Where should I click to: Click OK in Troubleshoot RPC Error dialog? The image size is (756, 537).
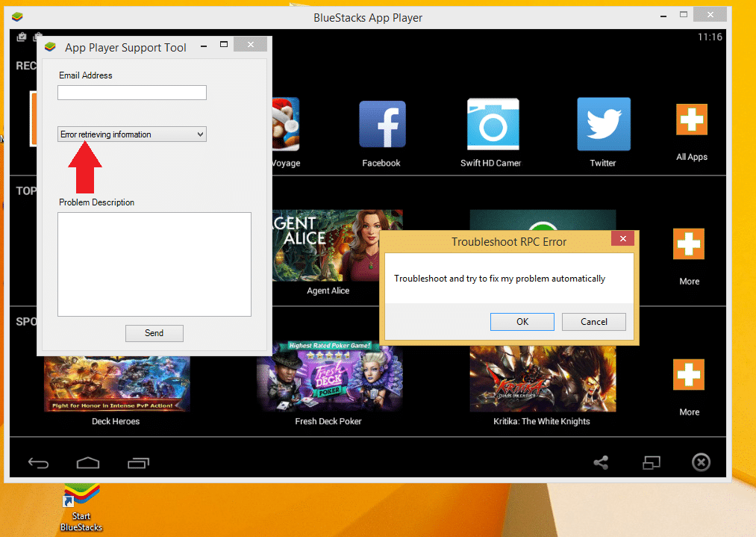coord(522,322)
